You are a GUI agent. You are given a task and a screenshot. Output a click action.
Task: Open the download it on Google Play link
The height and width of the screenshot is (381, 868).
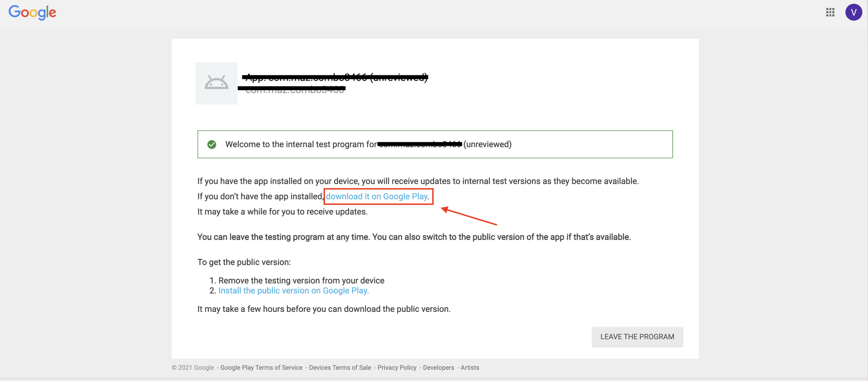[376, 196]
